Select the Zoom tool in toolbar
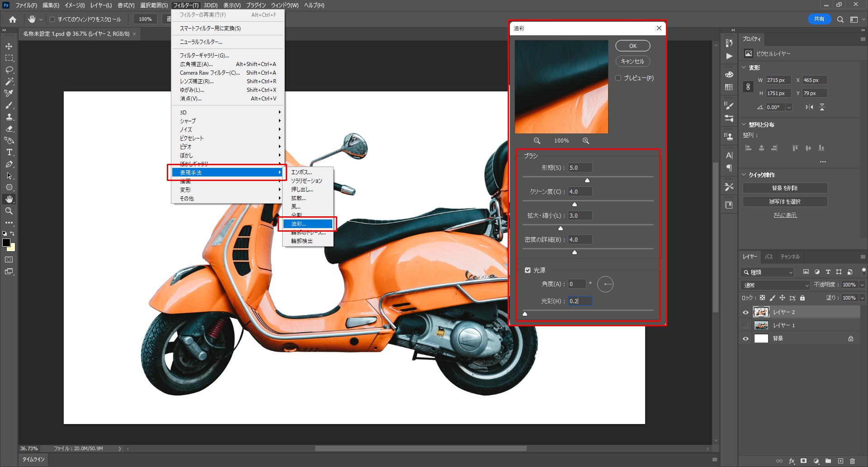Image resolution: width=868 pixels, height=467 pixels. [x=9, y=211]
